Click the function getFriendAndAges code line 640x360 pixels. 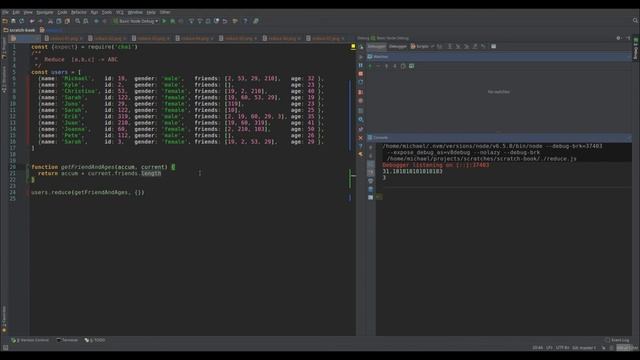point(103,167)
